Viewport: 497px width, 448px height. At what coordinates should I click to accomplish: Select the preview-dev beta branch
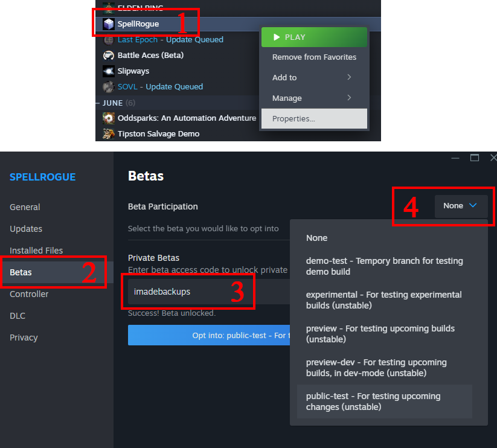tap(385, 368)
